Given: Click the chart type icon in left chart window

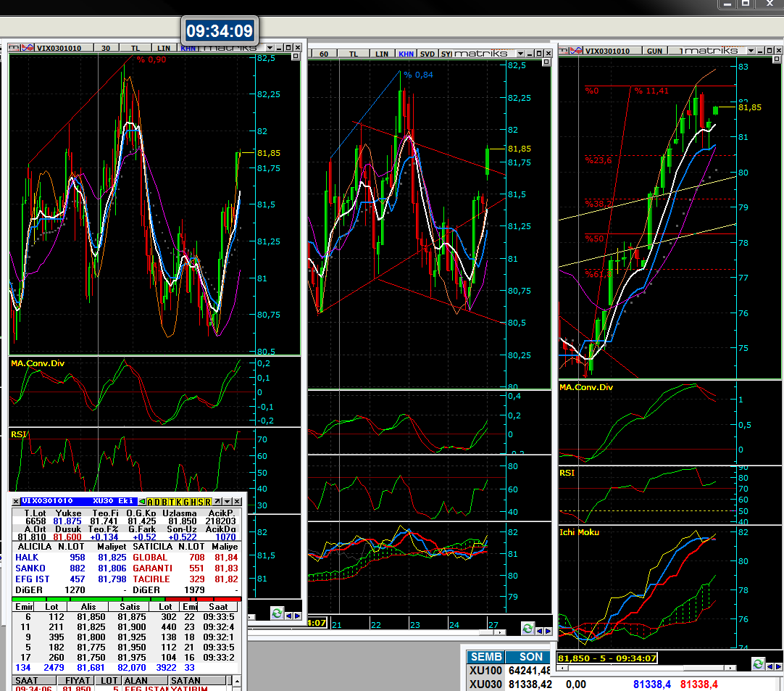Looking at the screenshot, I should pyautogui.click(x=28, y=48).
